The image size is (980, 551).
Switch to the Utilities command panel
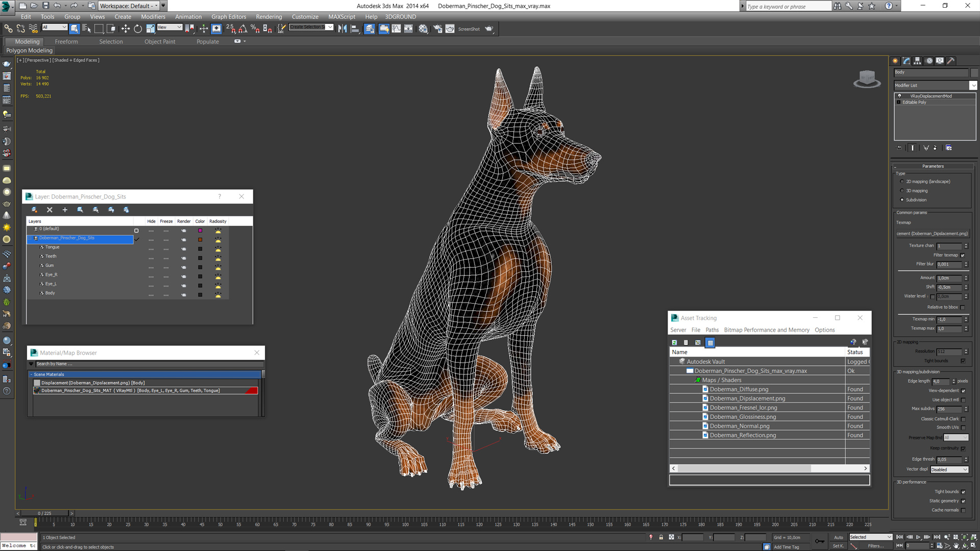click(x=951, y=61)
